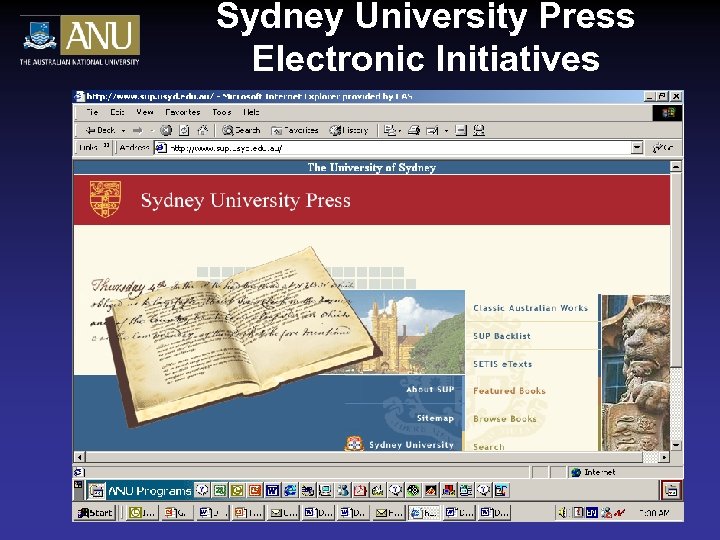The height and width of the screenshot is (540, 720).
Task: Click The University of Sydney header text
Action: tap(371, 168)
